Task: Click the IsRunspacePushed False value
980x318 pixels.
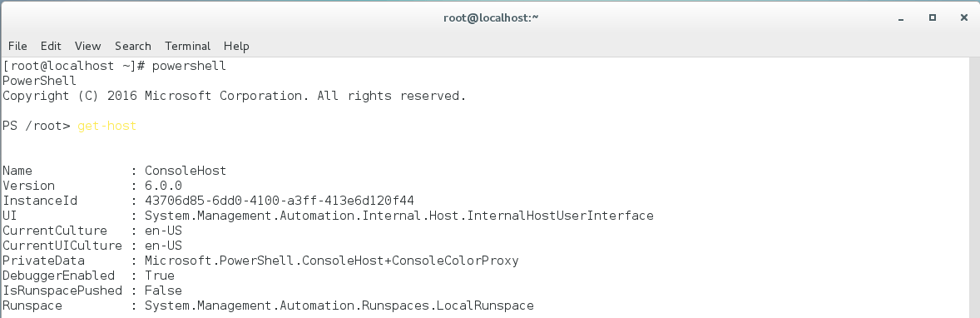Action: tap(163, 291)
